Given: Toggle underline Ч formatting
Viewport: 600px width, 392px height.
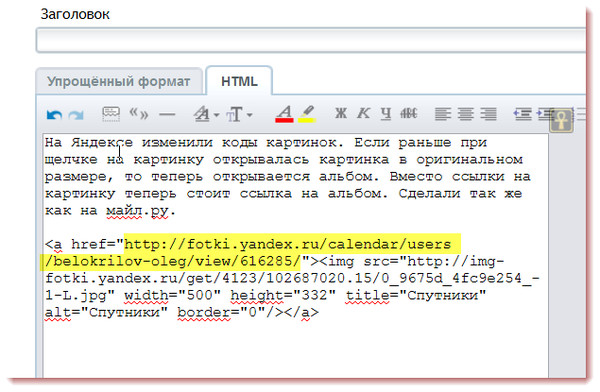Looking at the screenshot, I should (x=386, y=114).
